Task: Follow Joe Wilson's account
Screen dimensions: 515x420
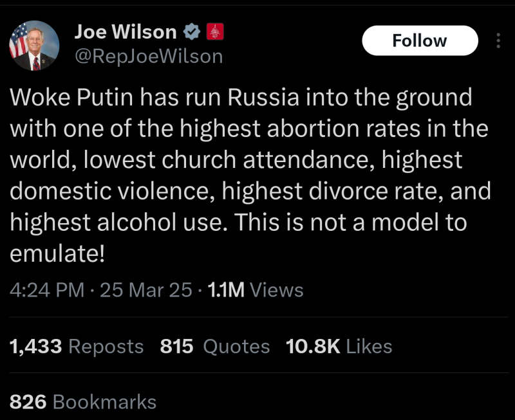Action: coord(420,41)
